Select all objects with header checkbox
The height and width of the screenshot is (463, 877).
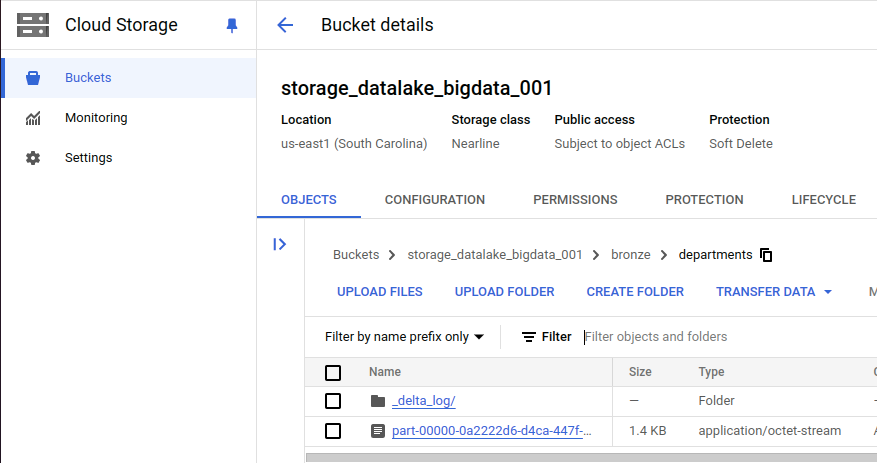pyautogui.click(x=333, y=373)
